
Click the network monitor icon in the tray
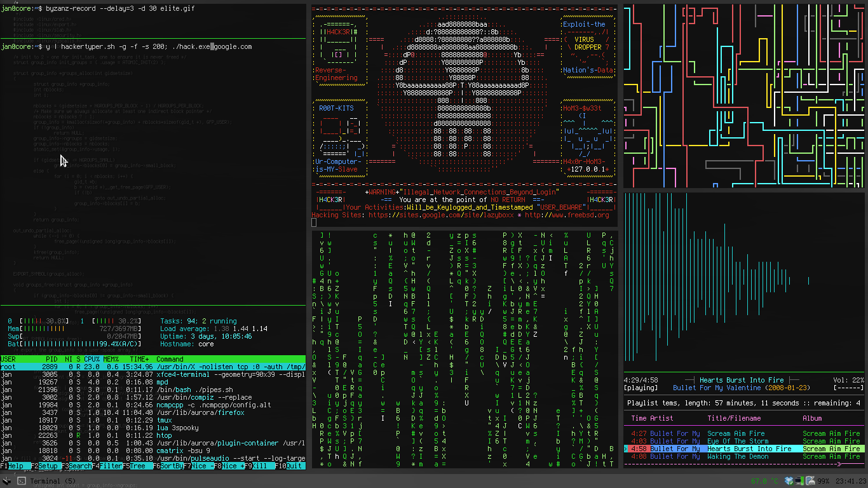pyautogui.click(x=799, y=481)
